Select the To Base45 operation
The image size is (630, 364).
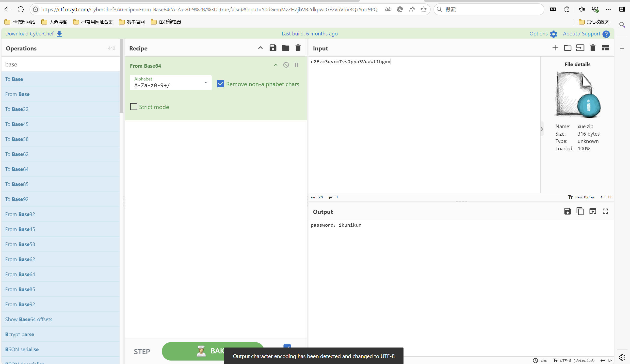click(61, 124)
